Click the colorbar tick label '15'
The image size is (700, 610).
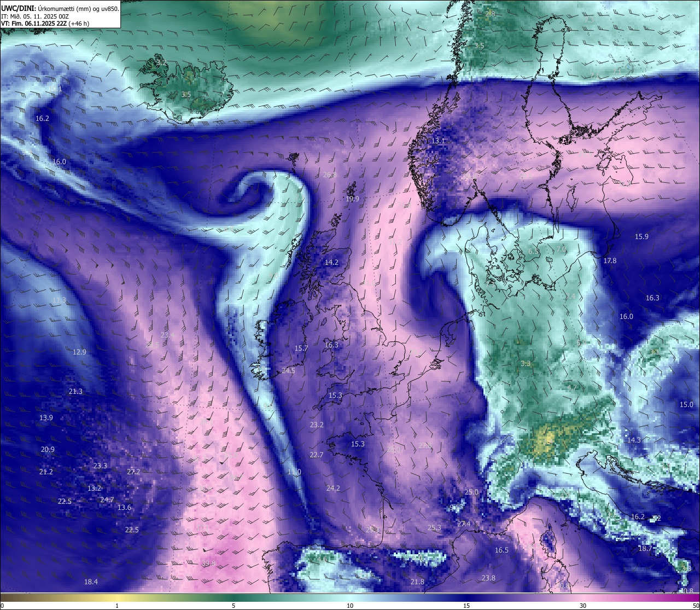coord(466,606)
